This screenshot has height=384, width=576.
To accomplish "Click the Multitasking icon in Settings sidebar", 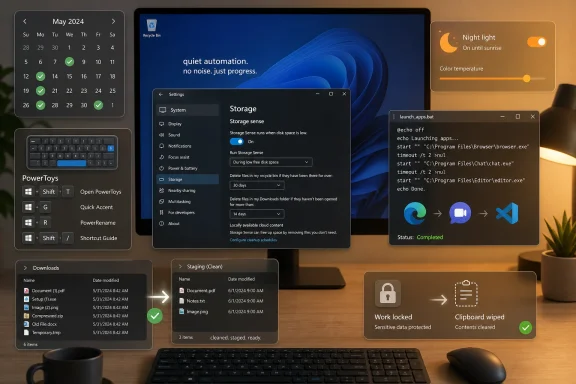I will (x=162, y=201).
